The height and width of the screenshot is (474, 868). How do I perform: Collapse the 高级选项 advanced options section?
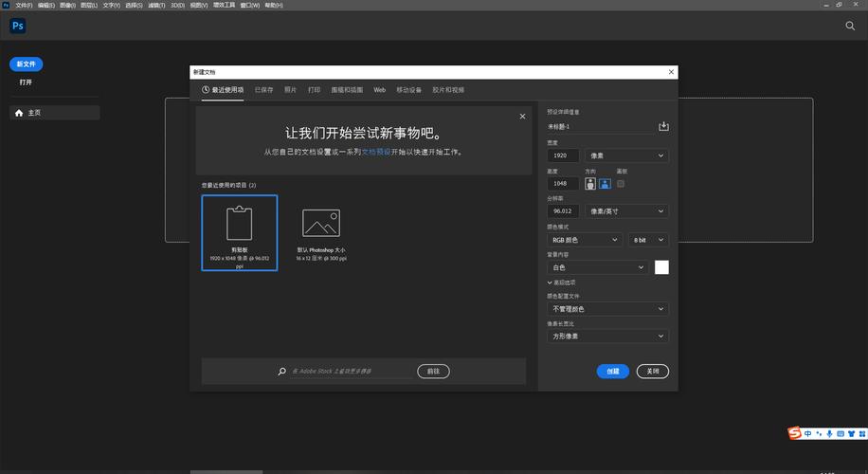tap(561, 283)
